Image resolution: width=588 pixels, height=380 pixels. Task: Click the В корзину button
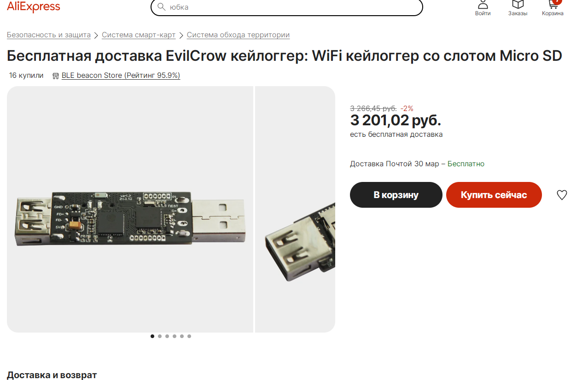click(396, 195)
